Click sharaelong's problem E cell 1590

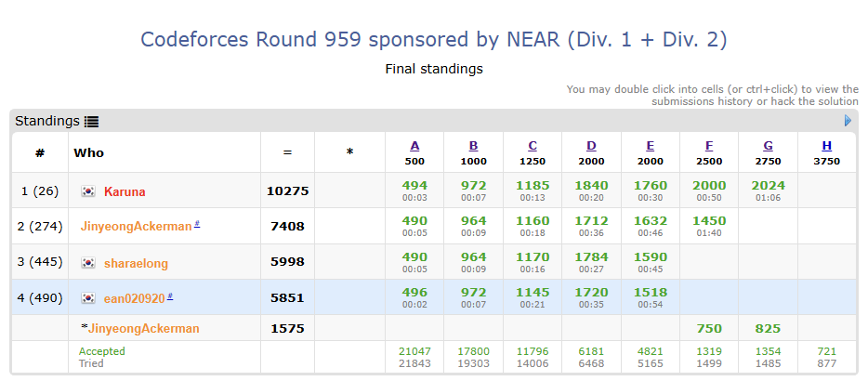(x=650, y=262)
